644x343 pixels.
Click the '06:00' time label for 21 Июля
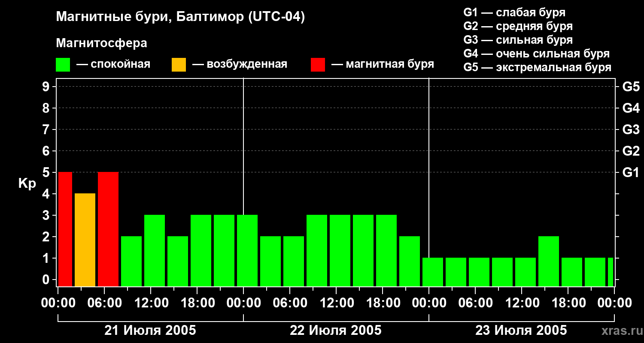click(104, 303)
